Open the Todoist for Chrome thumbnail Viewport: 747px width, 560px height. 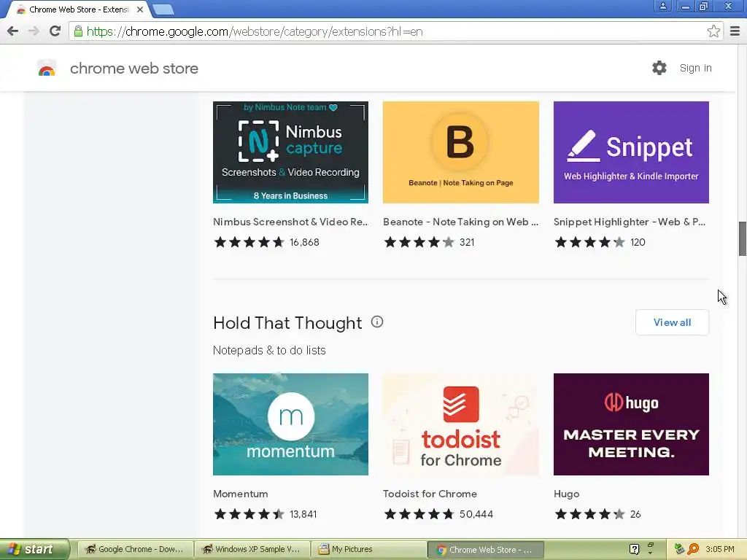tap(461, 424)
